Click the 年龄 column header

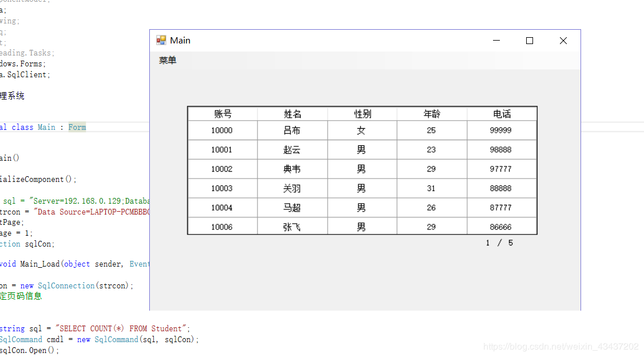432,114
